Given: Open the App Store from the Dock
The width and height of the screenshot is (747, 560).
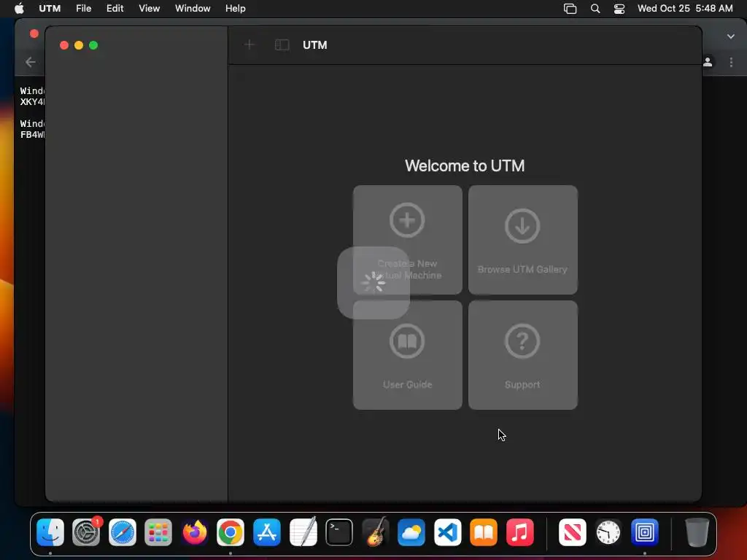Looking at the screenshot, I should coord(267,532).
